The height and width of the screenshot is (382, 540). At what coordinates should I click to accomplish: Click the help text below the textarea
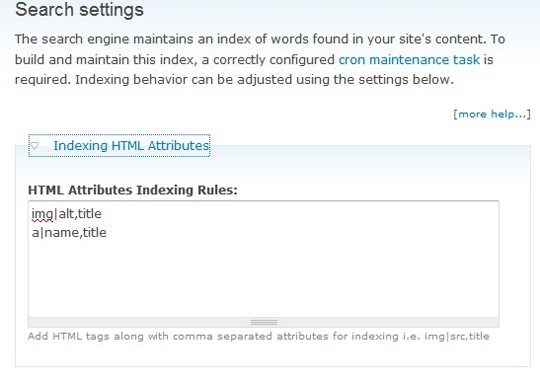[258, 336]
